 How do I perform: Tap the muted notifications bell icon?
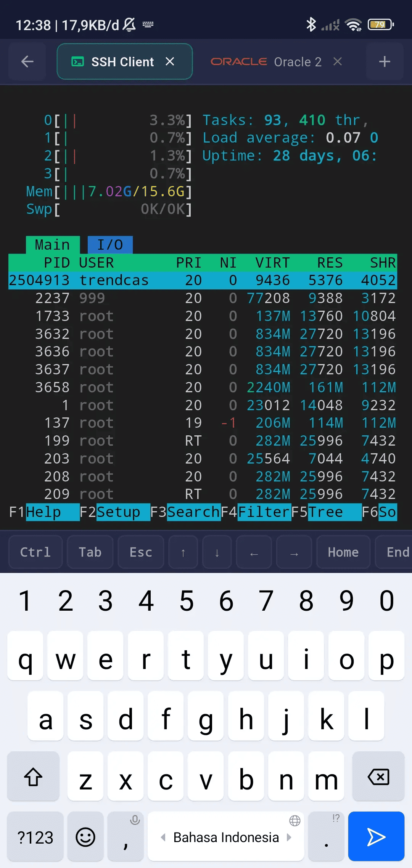click(130, 25)
